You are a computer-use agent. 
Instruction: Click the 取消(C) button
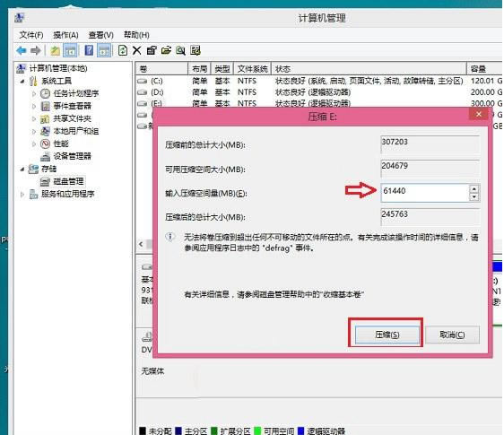pyautogui.click(x=452, y=335)
